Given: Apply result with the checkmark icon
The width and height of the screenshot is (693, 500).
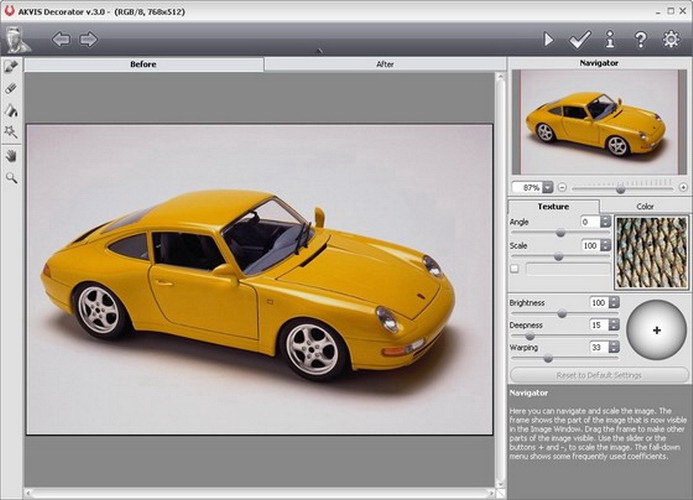Looking at the screenshot, I should (x=579, y=40).
